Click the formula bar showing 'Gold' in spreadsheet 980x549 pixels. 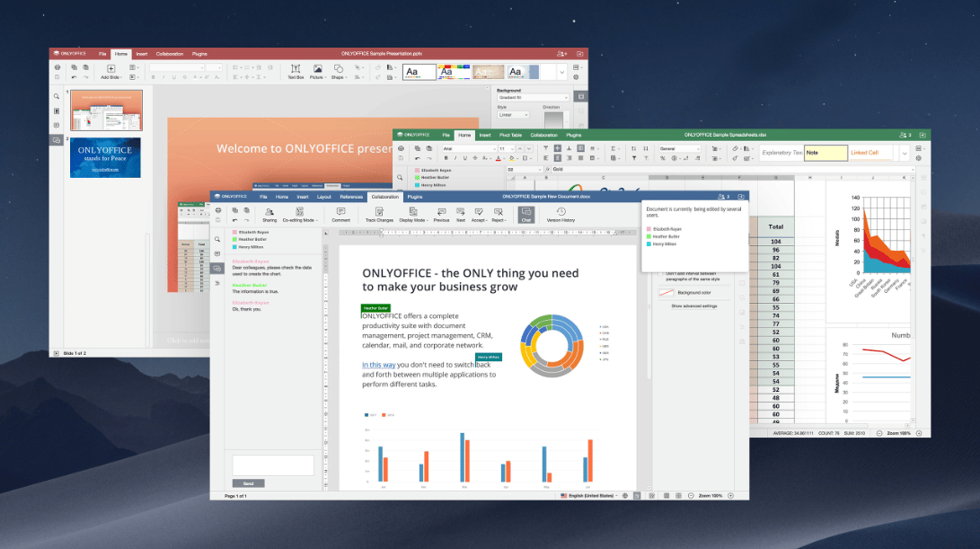point(731,170)
